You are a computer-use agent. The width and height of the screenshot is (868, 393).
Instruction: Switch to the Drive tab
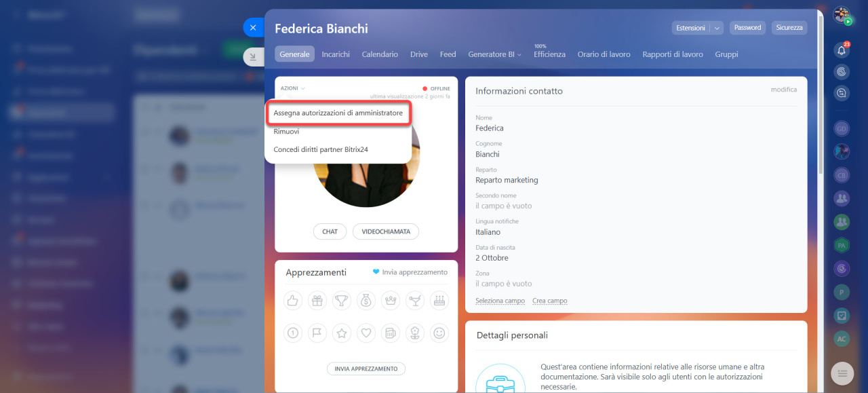pyautogui.click(x=419, y=54)
